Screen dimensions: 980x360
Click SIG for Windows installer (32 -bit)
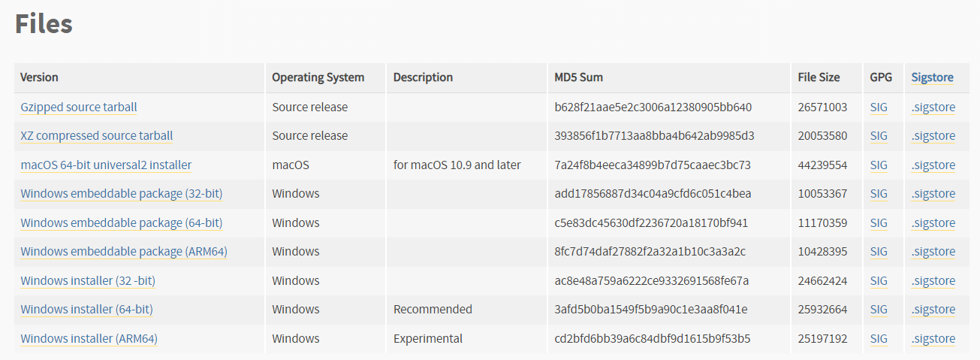point(879,281)
